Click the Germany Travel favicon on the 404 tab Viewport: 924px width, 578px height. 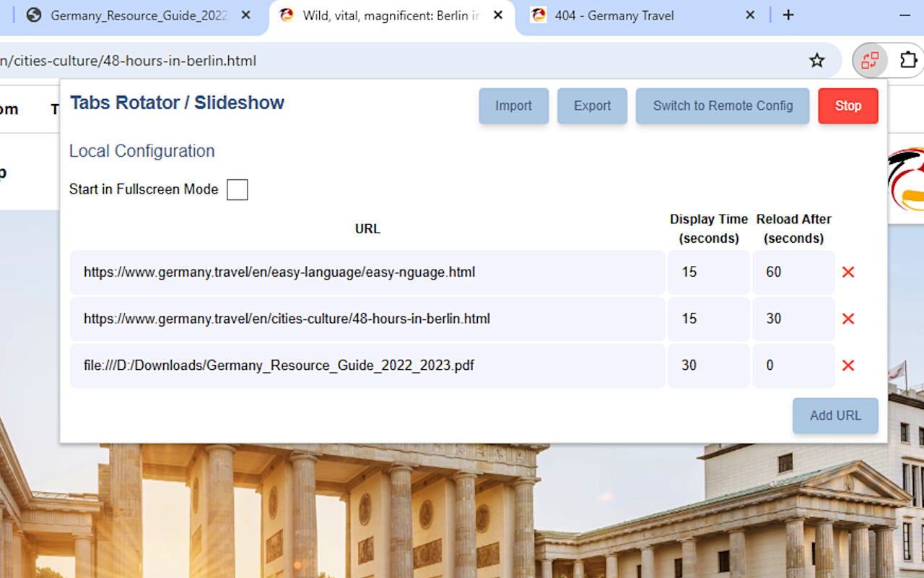pyautogui.click(x=539, y=15)
